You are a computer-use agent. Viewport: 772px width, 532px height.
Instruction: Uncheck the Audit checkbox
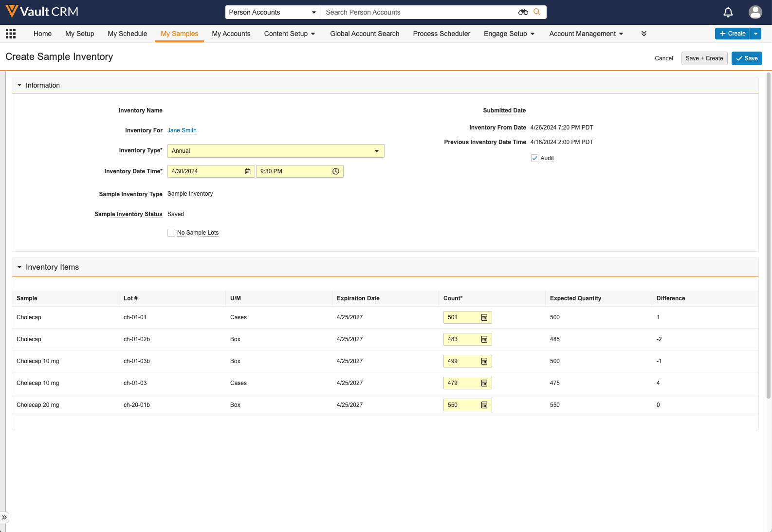pyautogui.click(x=534, y=158)
